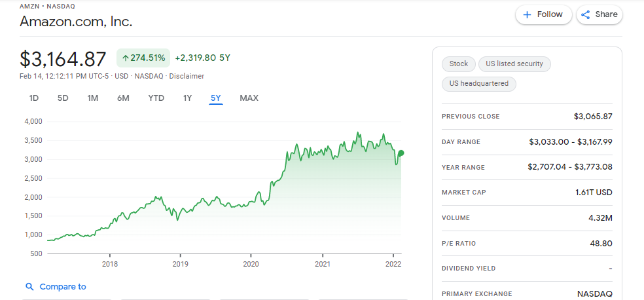The width and height of the screenshot is (644, 300).
Task: Click the PRIMARY EXCHANGE label
Action: [x=477, y=294]
